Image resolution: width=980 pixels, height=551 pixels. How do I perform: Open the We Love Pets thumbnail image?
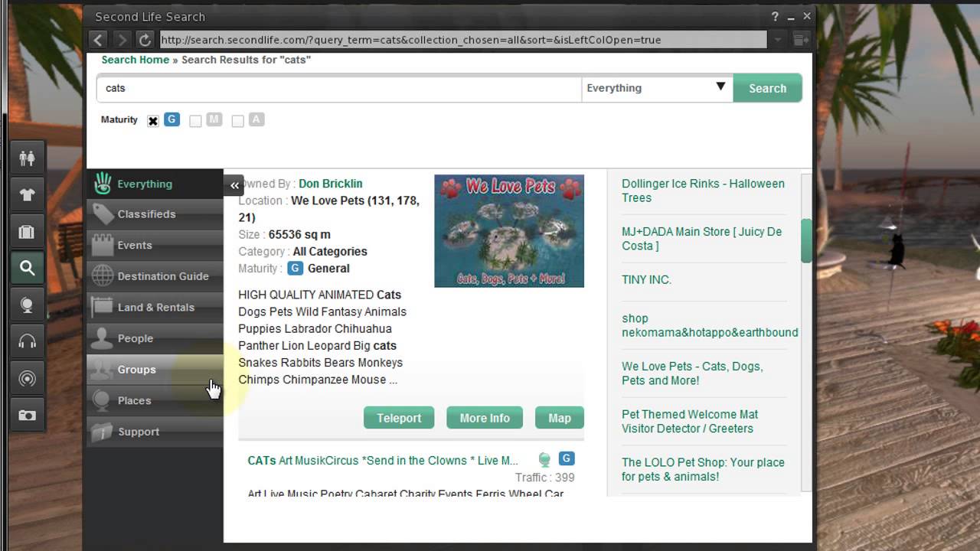(x=509, y=231)
